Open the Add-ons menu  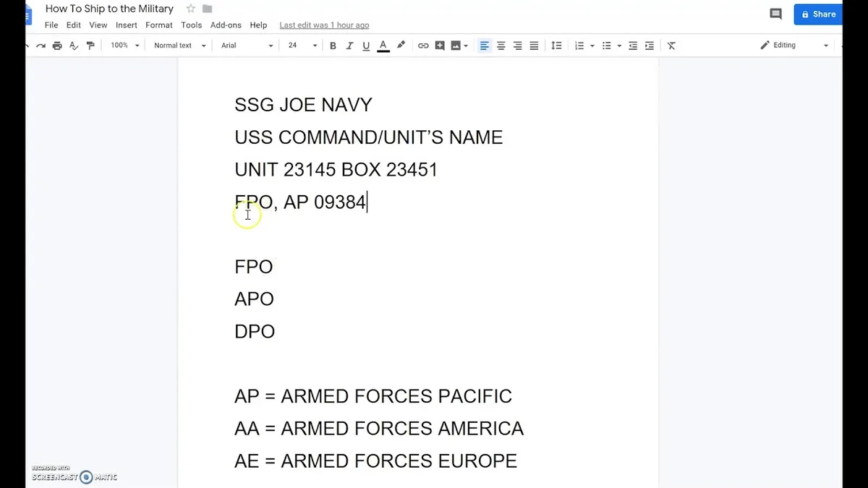pyautogui.click(x=226, y=25)
